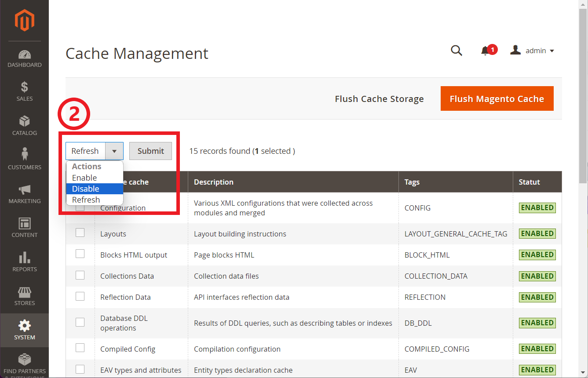Check the Compiled Config checkbox
588x378 pixels.
point(80,348)
